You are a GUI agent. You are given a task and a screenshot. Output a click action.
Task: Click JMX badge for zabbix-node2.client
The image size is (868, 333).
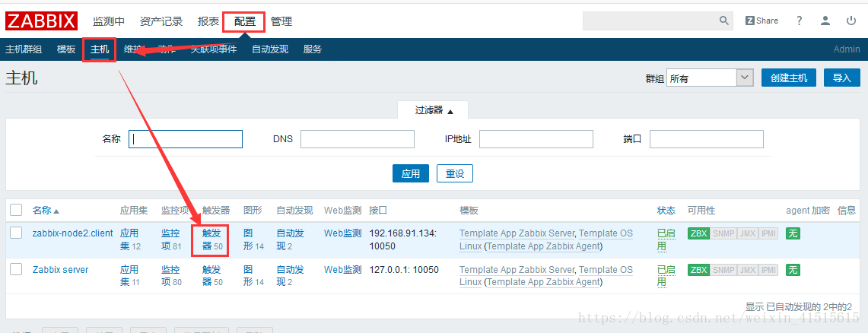(747, 233)
